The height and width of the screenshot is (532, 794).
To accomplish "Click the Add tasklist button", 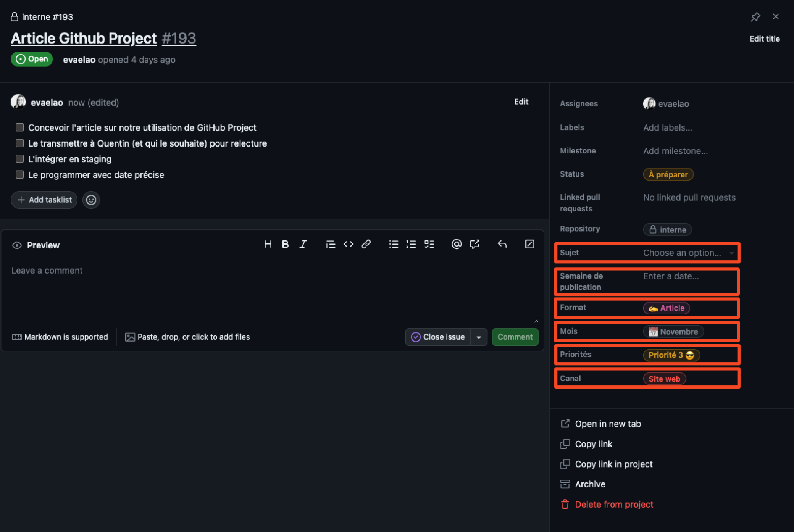I will [44, 200].
